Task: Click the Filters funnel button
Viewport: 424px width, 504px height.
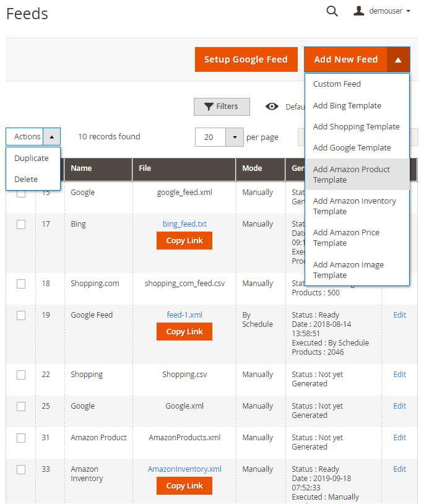Action: 222,106
